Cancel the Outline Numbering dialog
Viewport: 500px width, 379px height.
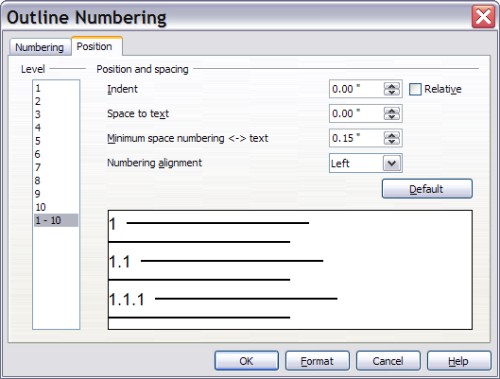388,361
